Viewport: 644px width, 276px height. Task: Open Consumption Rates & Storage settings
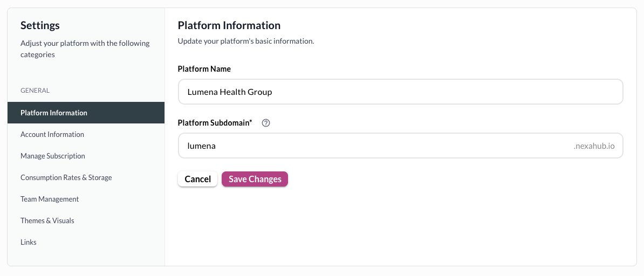coord(66,177)
